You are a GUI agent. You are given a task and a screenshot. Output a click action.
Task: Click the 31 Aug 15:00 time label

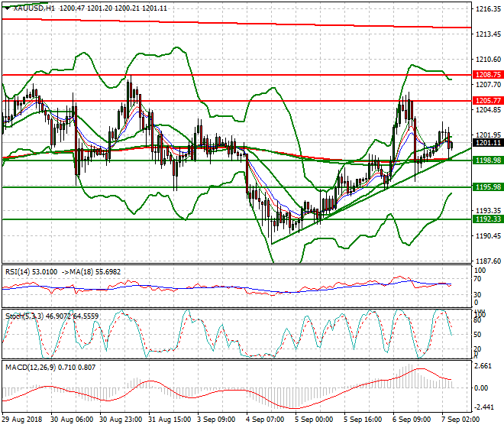pos(170,420)
